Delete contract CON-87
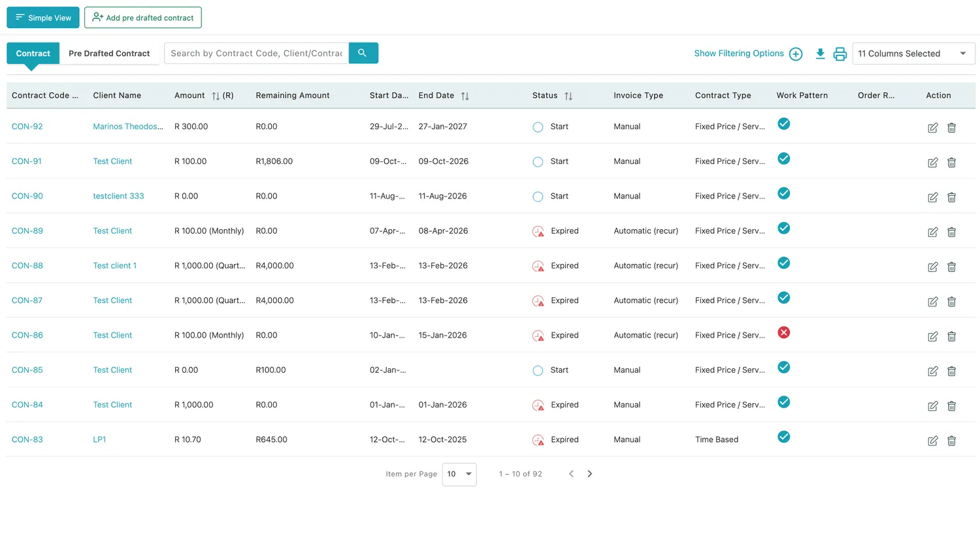Viewport: 980px width, 557px height. 951,302
